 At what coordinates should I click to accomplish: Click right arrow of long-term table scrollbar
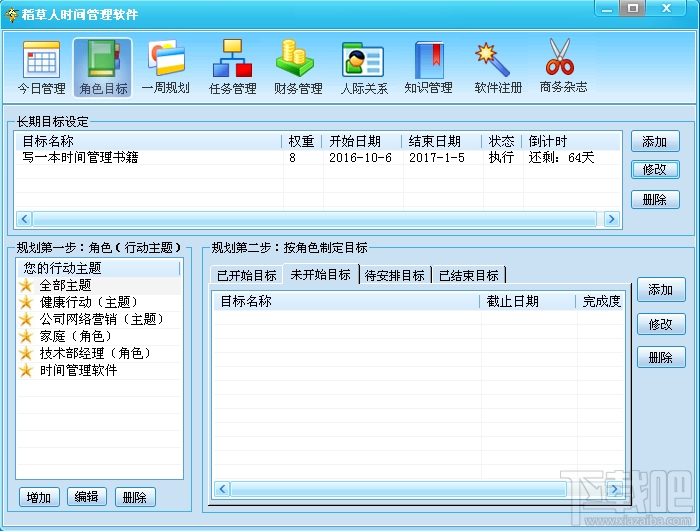point(612,219)
